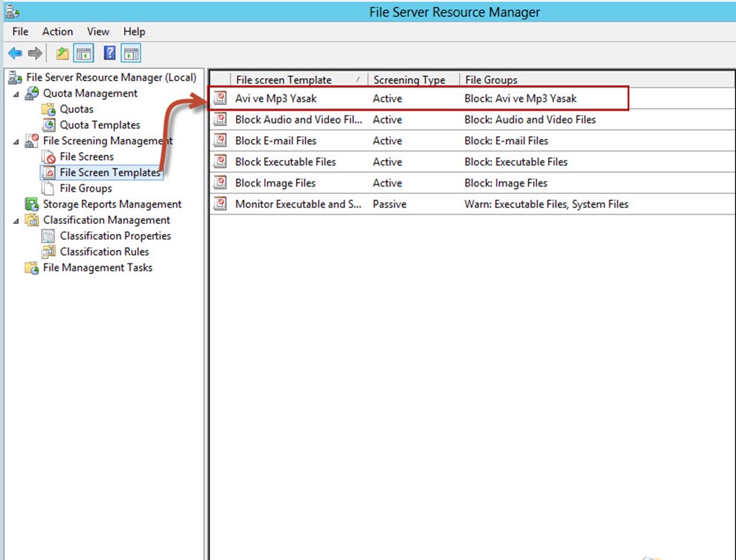Sort by Screening Type column header
This screenshot has height=560, width=736.
[x=412, y=80]
